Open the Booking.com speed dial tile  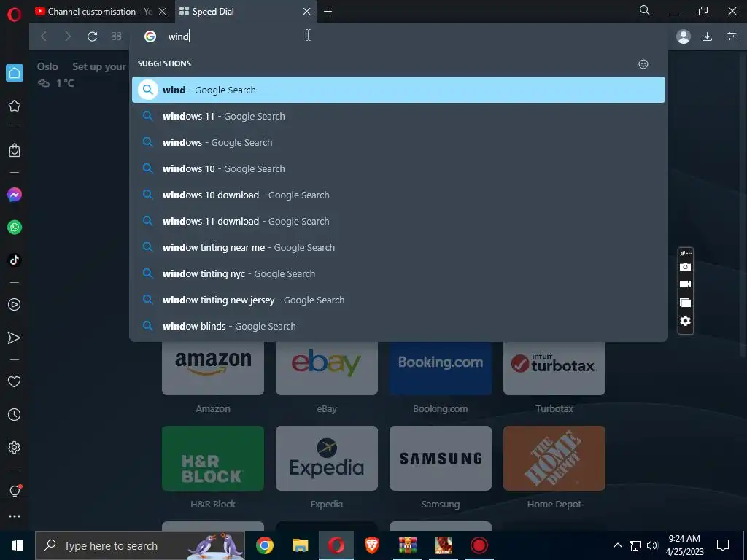pyautogui.click(x=441, y=368)
